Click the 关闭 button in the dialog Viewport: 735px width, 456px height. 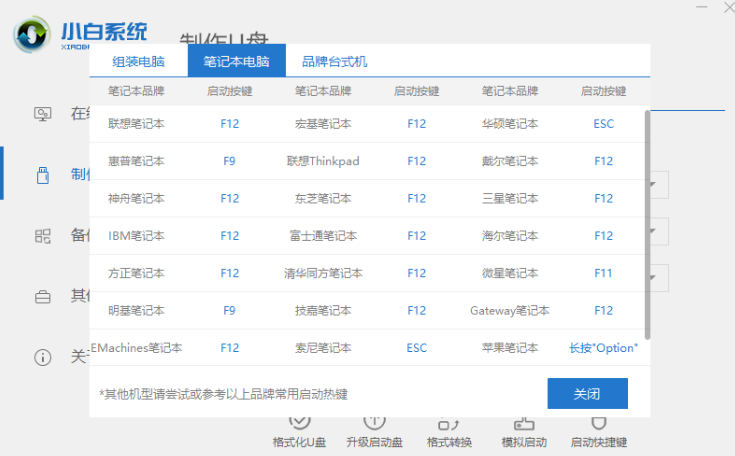(x=587, y=394)
